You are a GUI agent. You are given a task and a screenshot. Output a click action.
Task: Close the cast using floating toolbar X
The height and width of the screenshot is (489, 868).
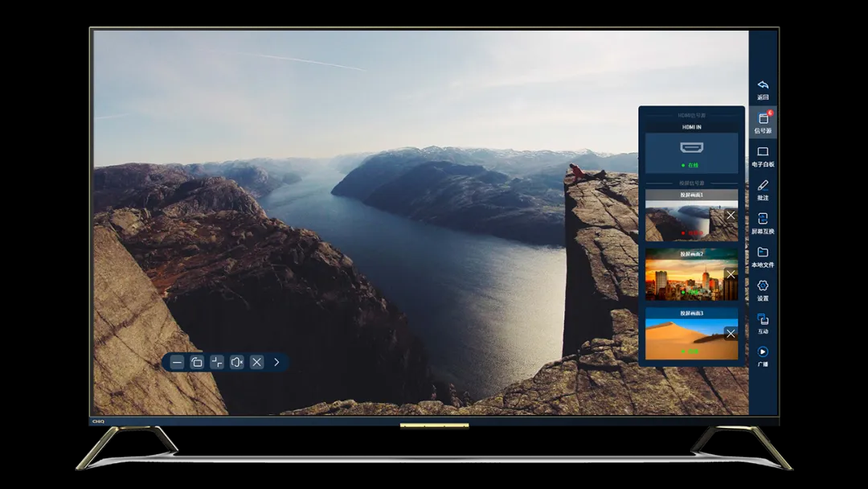coord(257,362)
